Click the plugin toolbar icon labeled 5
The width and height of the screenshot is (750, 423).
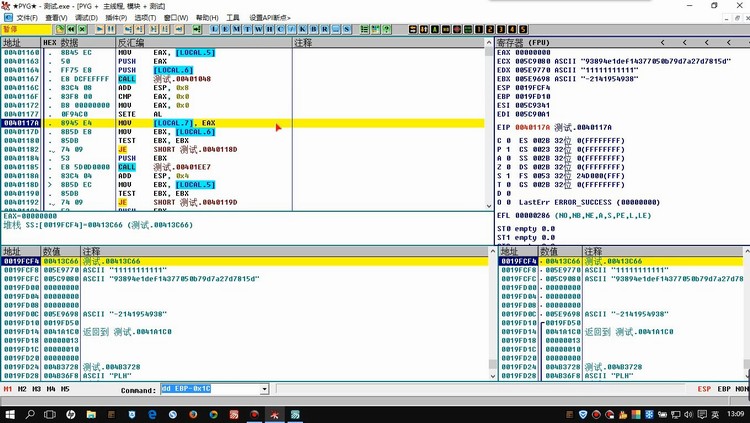pyautogui.click(x=523, y=29)
